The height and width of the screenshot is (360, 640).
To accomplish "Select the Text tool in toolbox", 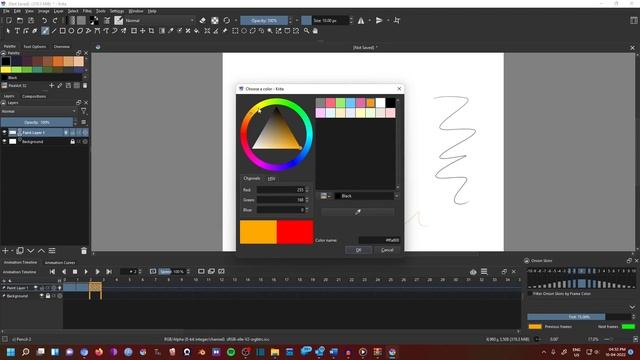I will point(17,31).
